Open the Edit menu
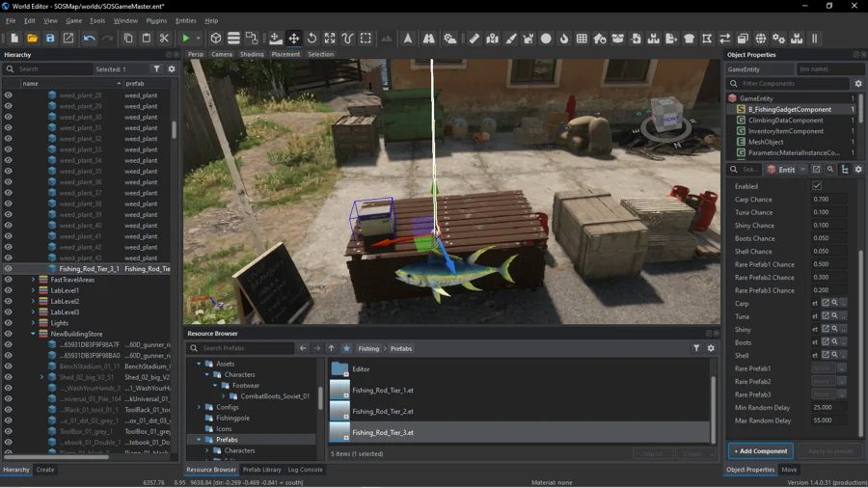Image resolution: width=868 pixels, height=488 pixels. coord(30,20)
